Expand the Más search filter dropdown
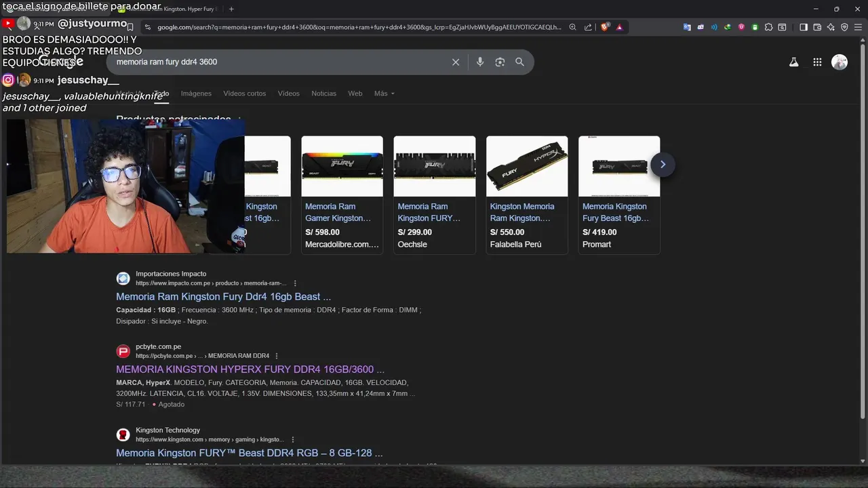Image resolution: width=868 pixels, height=488 pixels. 384,94
